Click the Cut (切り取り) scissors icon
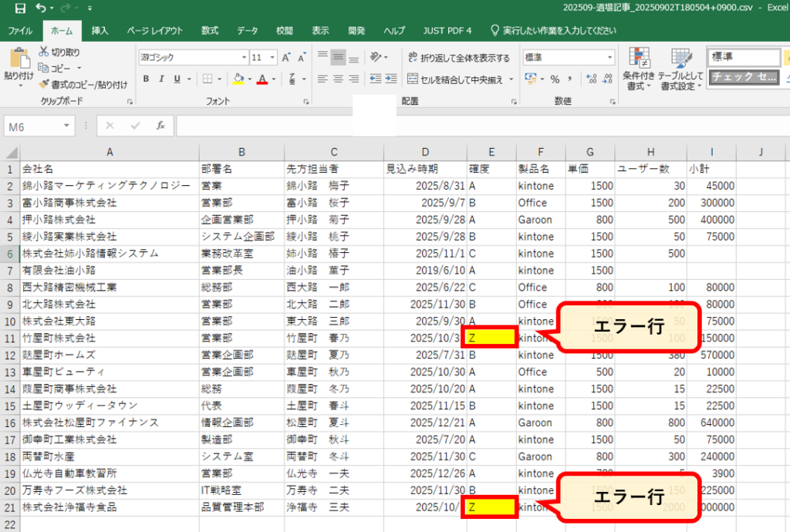 [45, 52]
